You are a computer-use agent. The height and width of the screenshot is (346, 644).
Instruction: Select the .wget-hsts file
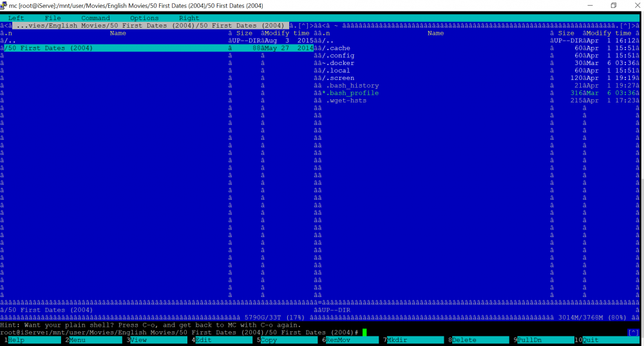point(346,101)
